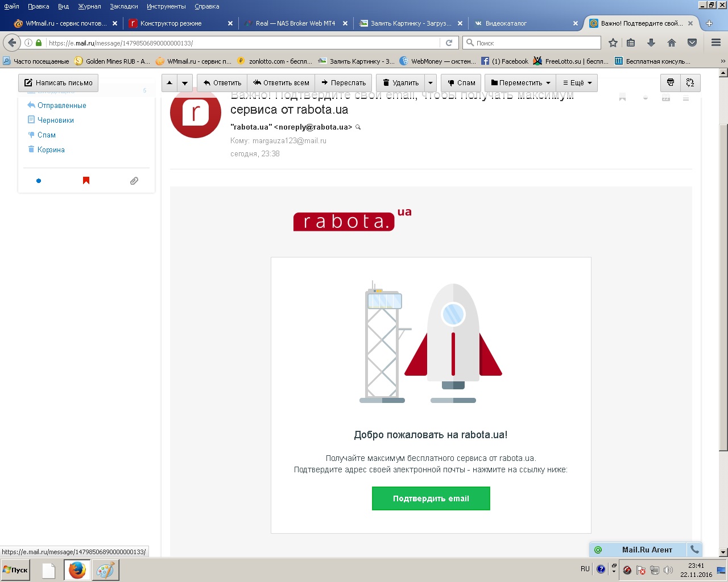Screen dimensions: 728x582
Task: Open the Golden Mines RUB bookmark
Action: [113, 61]
